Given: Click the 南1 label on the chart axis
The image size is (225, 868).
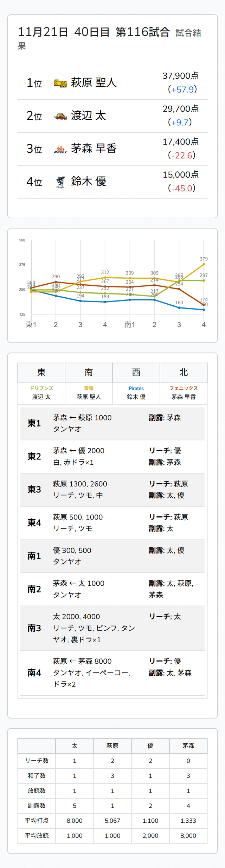Looking at the screenshot, I should (x=130, y=325).
